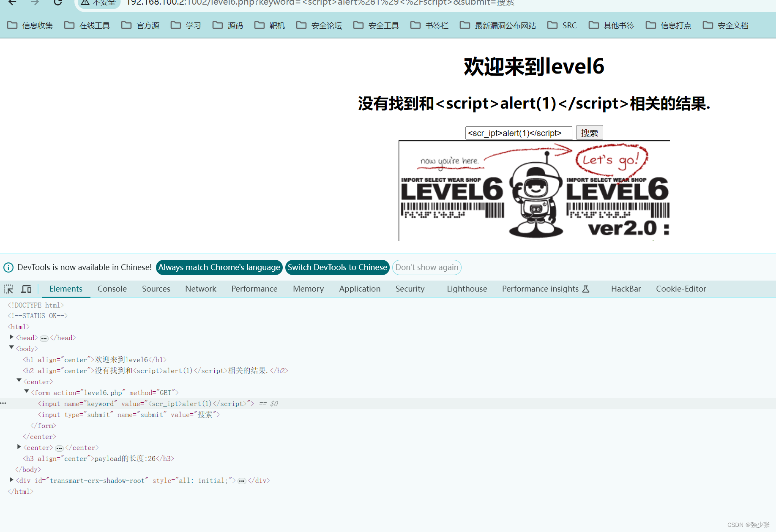Collapse the form level6.php node

click(27, 392)
